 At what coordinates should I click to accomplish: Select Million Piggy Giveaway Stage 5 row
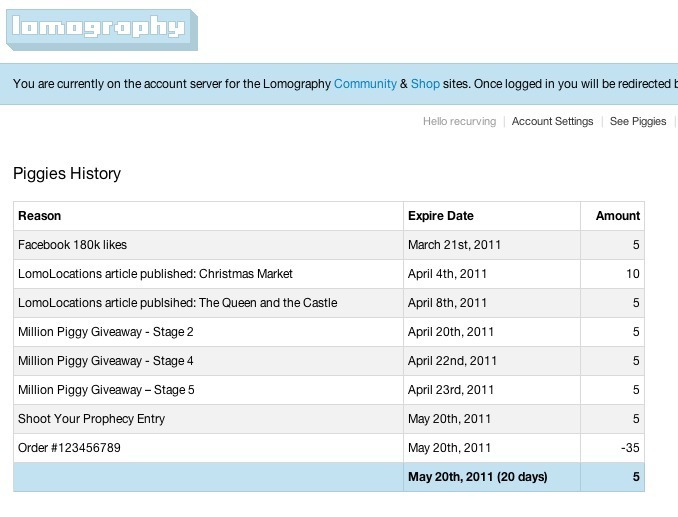coord(106,390)
